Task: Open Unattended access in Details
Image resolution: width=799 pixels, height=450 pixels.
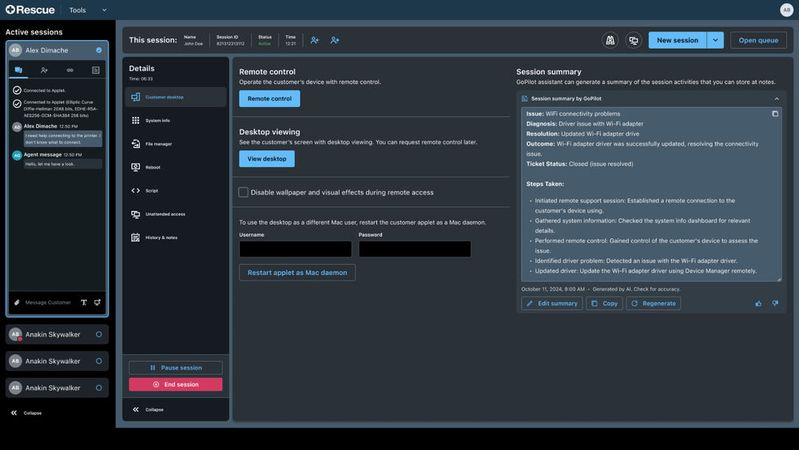Action: coord(175,214)
